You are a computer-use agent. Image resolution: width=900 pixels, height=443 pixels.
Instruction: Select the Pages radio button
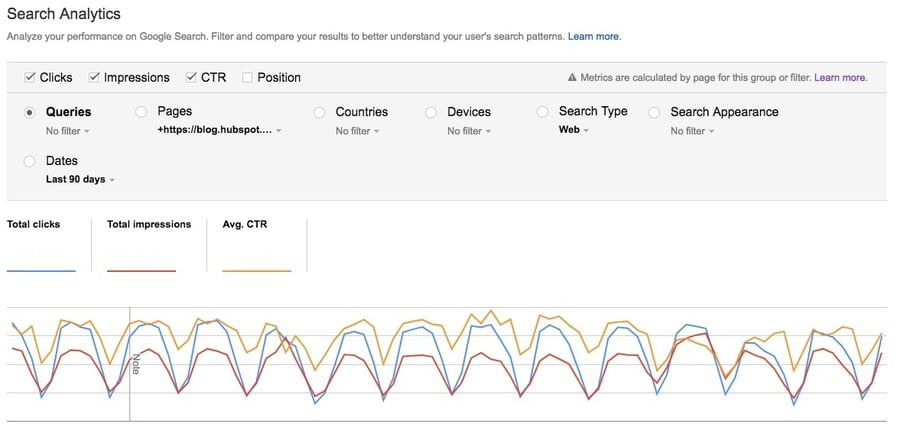coord(140,113)
